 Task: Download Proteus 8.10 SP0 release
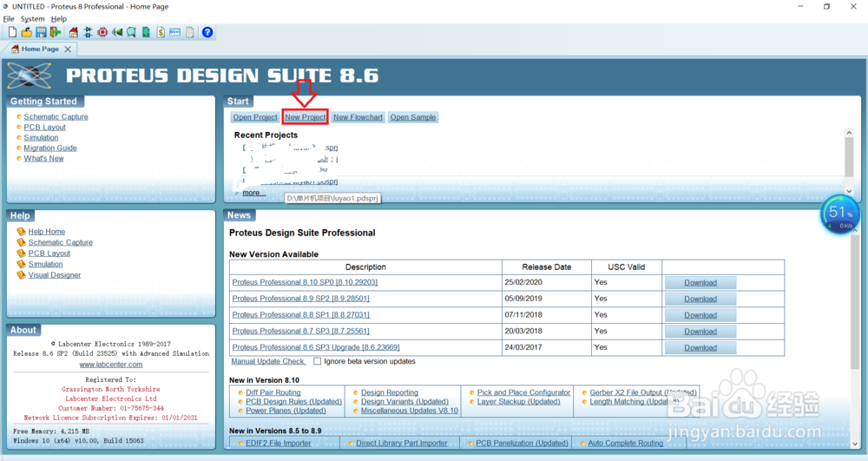700,283
